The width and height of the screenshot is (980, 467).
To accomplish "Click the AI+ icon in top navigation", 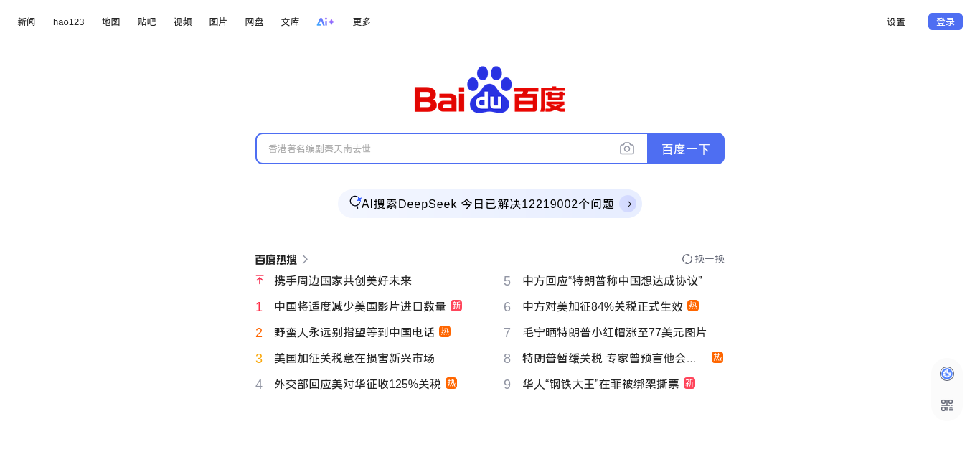I will (x=326, y=22).
